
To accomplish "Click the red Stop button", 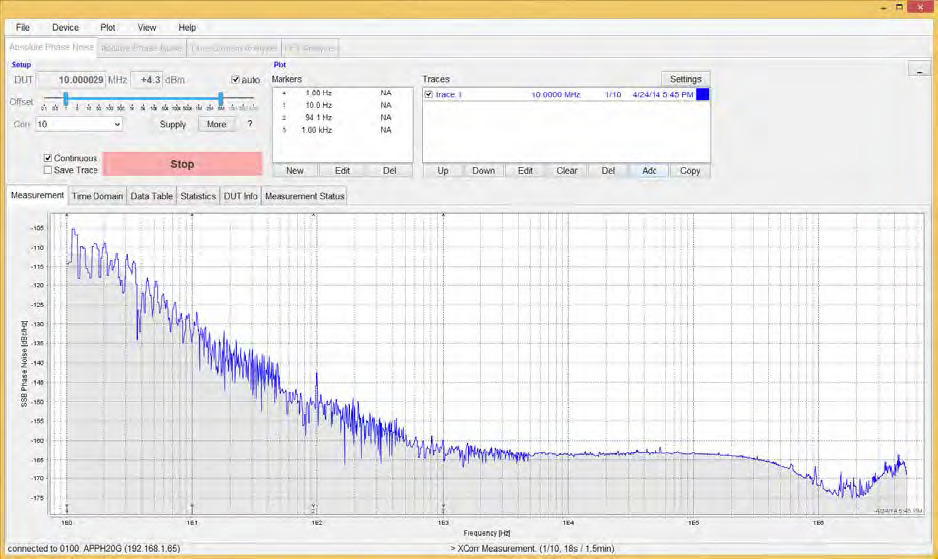I will point(182,164).
